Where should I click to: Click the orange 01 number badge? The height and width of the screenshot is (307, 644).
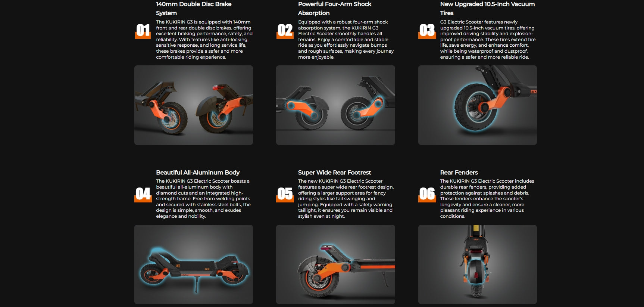[143, 31]
